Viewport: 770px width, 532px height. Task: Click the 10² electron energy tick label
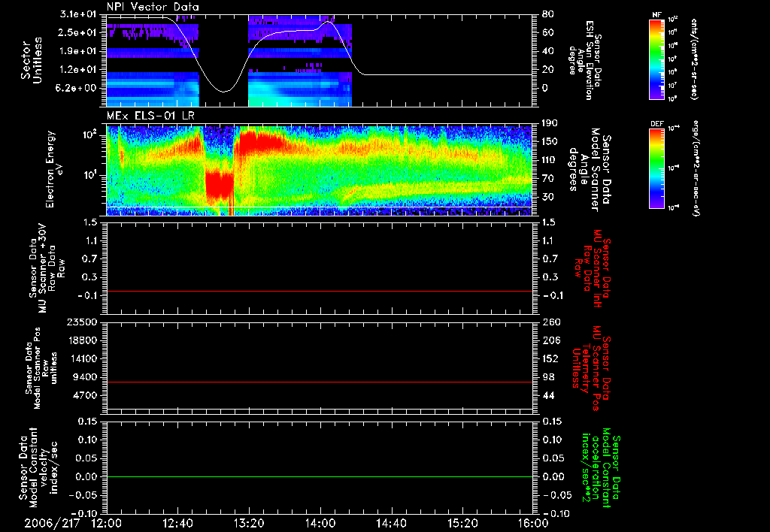[x=91, y=135]
